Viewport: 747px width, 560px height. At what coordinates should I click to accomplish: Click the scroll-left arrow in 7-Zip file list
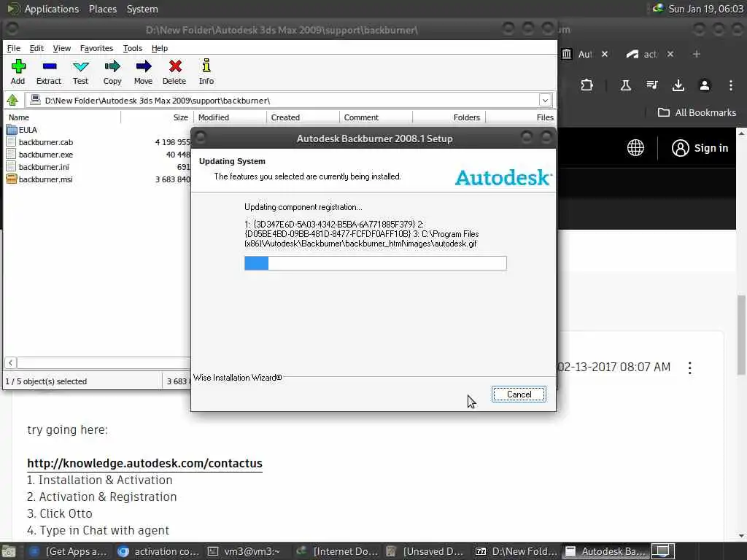pos(10,362)
